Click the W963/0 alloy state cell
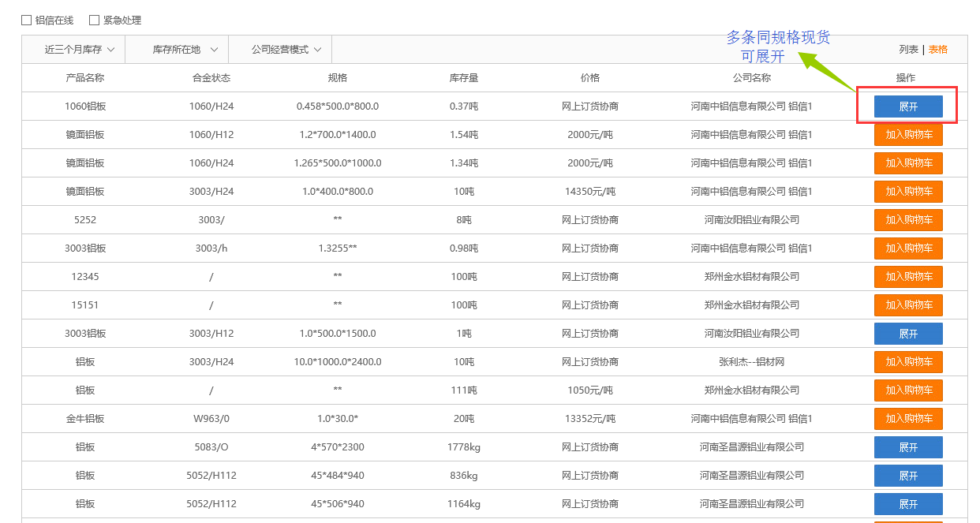The image size is (980, 523). click(x=211, y=419)
